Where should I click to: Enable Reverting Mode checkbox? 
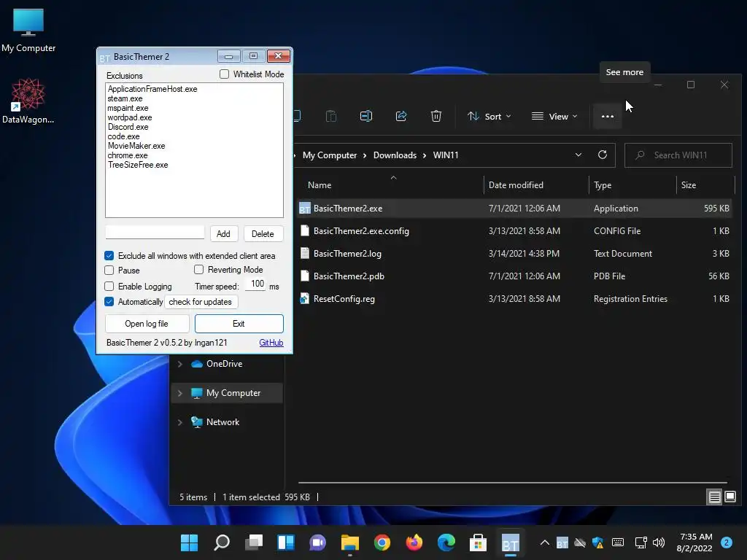click(198, 270)
